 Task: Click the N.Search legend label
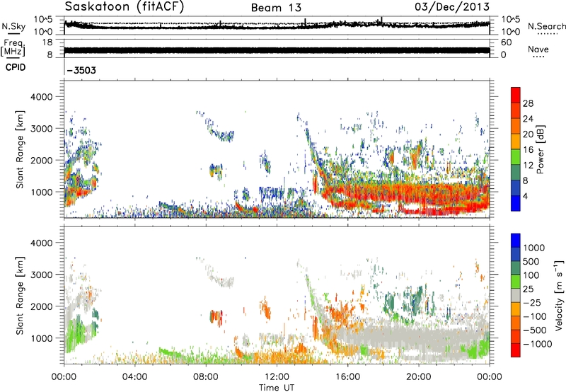point(546,26)
